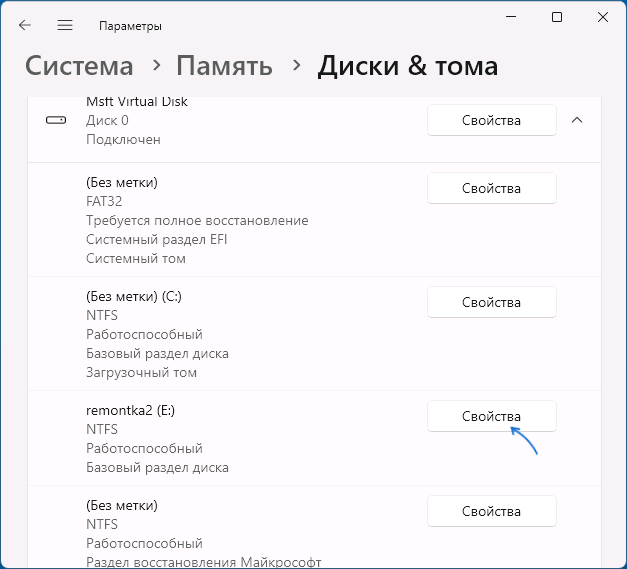Maximize the Параметры window
This screenshot has height=569, width=627.
click(557, 17)
